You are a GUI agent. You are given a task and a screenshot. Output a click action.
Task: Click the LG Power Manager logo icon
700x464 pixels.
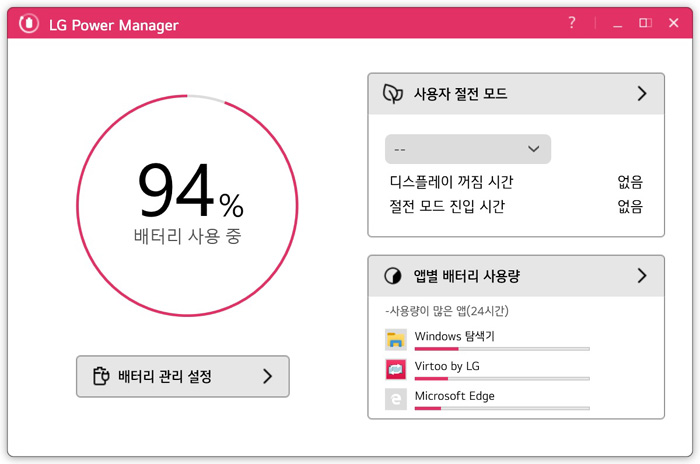29,23
